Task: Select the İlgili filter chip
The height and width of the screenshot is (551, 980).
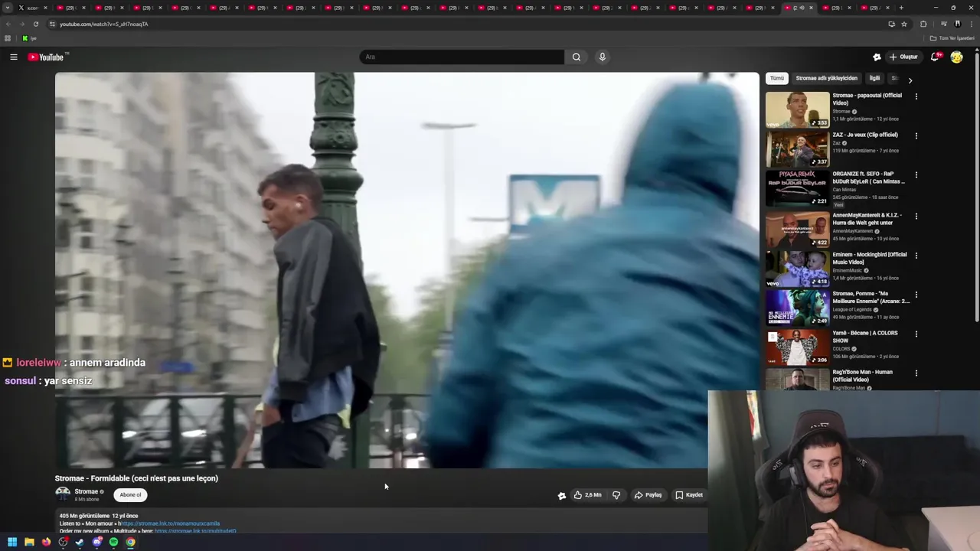Action: tap(874, 78)
